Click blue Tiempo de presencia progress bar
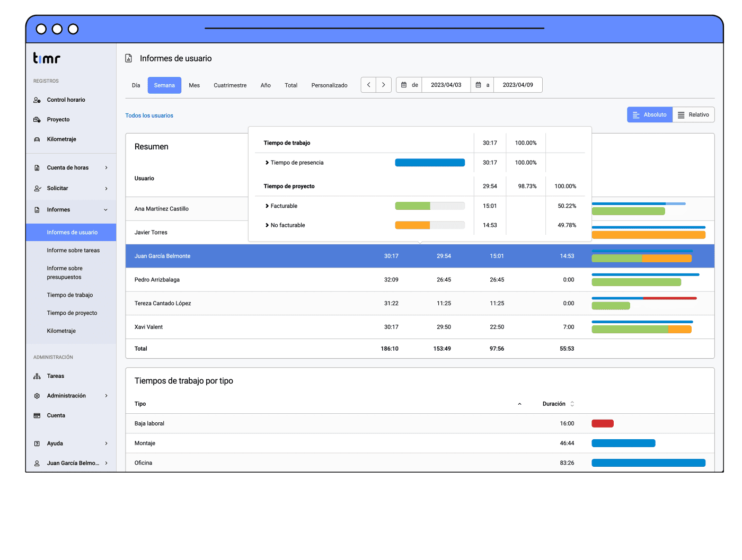Viewport: 742px width, 560px height. 430,163
